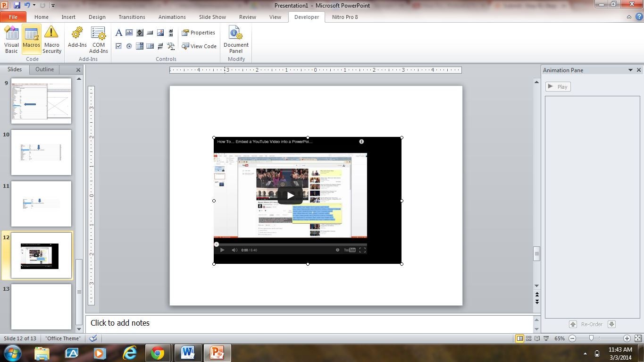Open the Visual Basic editor

point(11,39)
